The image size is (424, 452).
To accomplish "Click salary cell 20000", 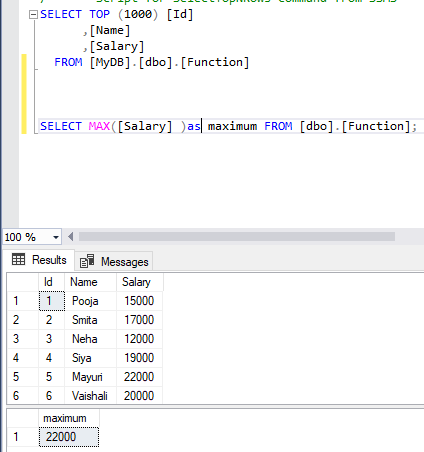I will [140, 396].
